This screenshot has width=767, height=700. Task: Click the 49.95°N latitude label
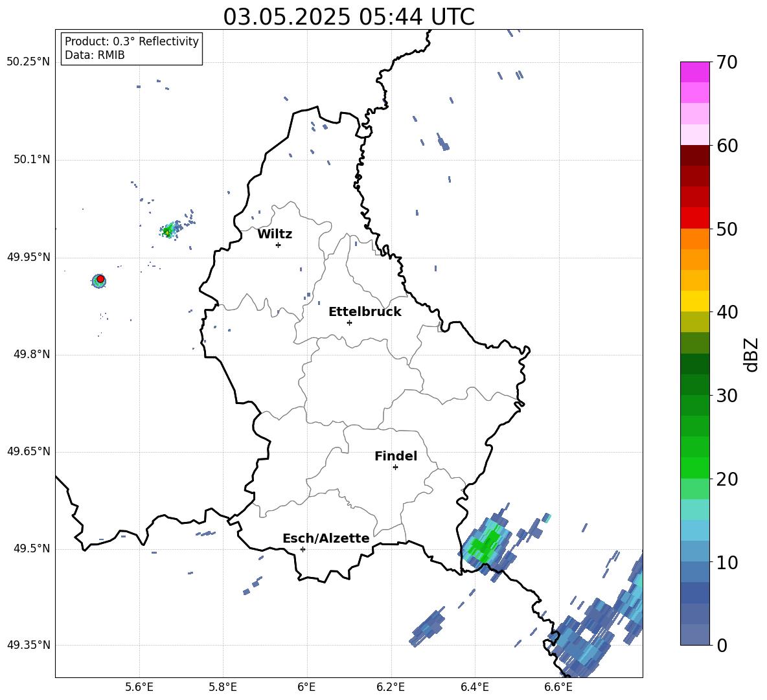[29, 257]
